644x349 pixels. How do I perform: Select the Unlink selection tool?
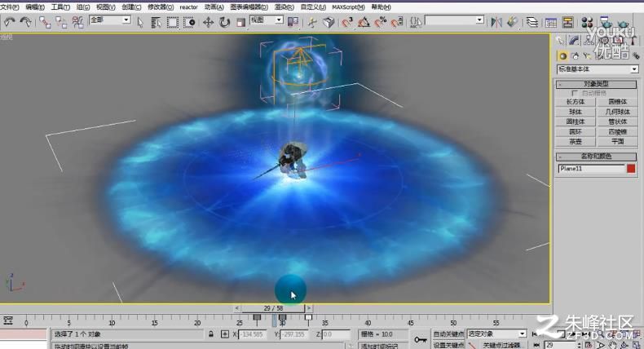(61, 22)
